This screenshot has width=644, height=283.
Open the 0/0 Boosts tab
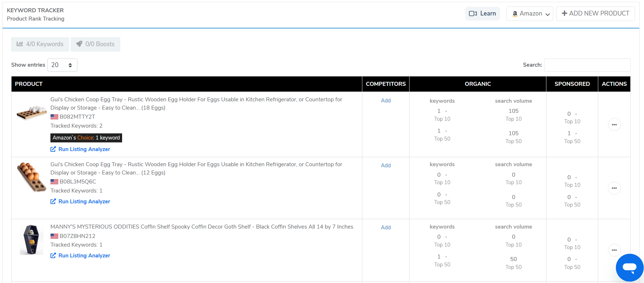(95, 44)
